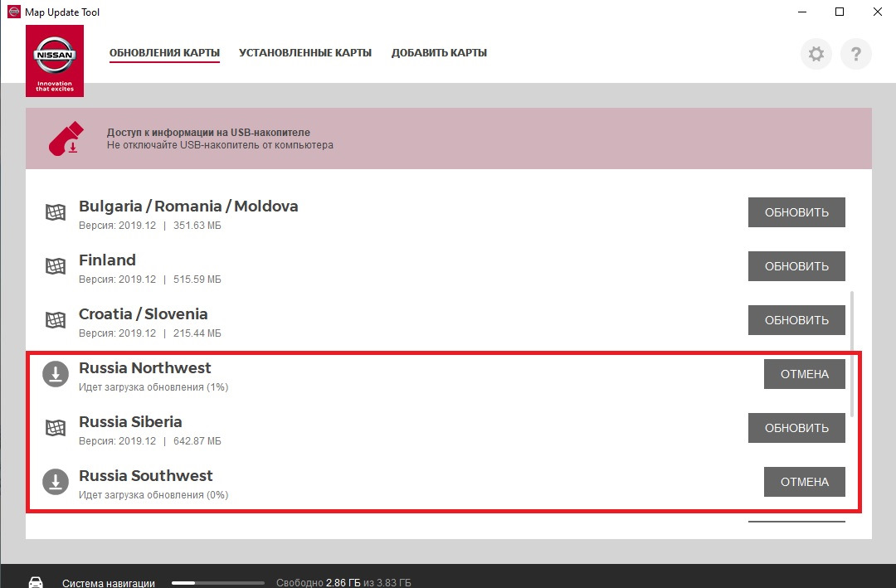This screenshot has height=588, width=896.
Task: Click the Не отключайте USB-накопитель warning text
Action: [x=220, y=145]
